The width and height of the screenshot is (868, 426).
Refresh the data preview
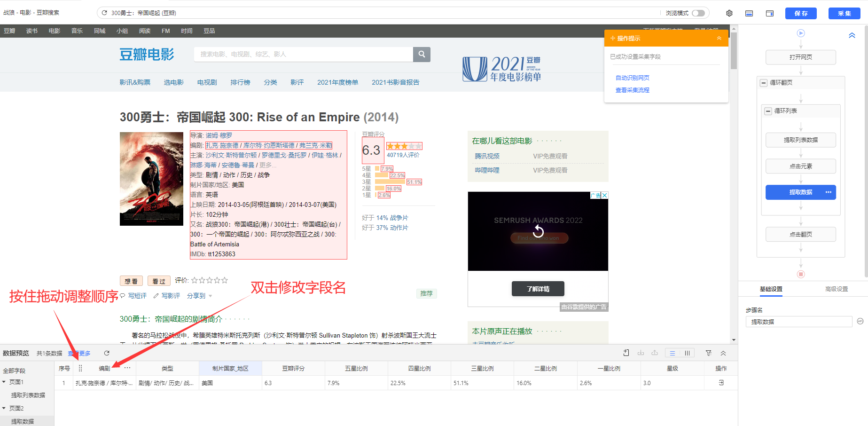[x=107, y=353]
